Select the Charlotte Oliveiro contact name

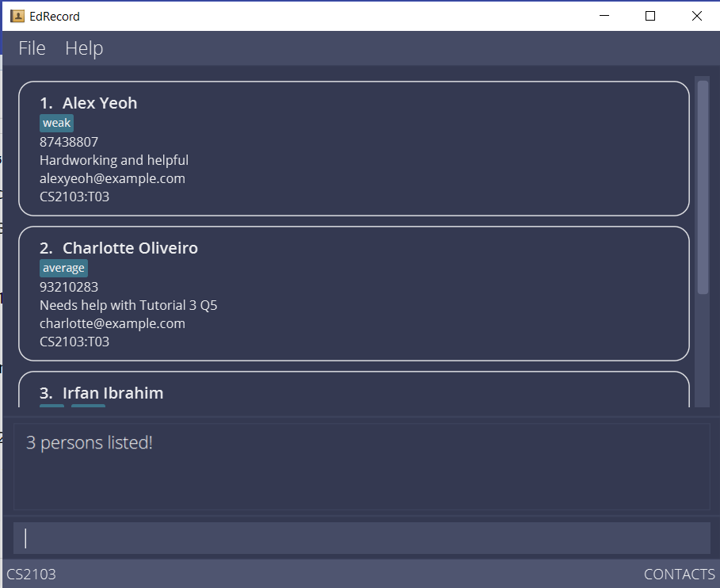pyautogui.click(x=130, y=248)
